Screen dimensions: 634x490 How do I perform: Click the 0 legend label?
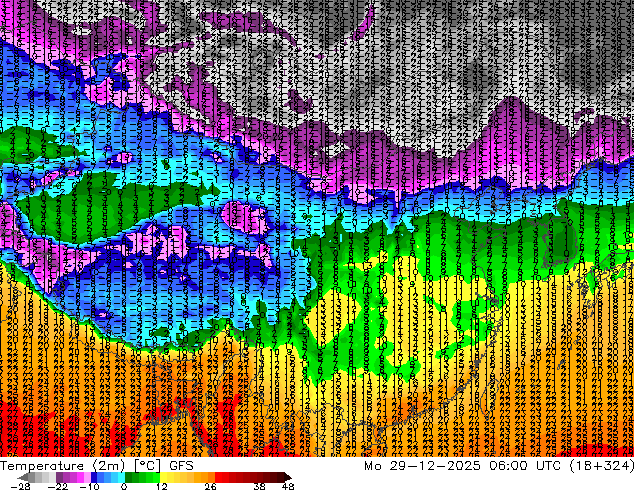[x=124, y=486]
